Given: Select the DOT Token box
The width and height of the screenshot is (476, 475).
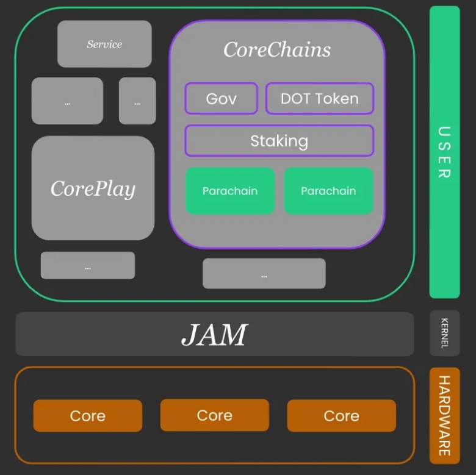Looking at the screenshot, I should pos(320,98).
